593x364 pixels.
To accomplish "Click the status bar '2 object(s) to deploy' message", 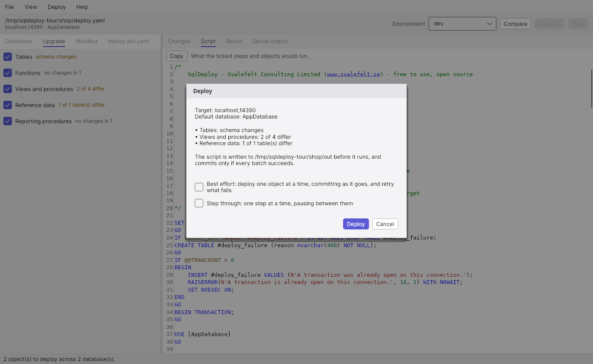I will (x=59, y=359).
